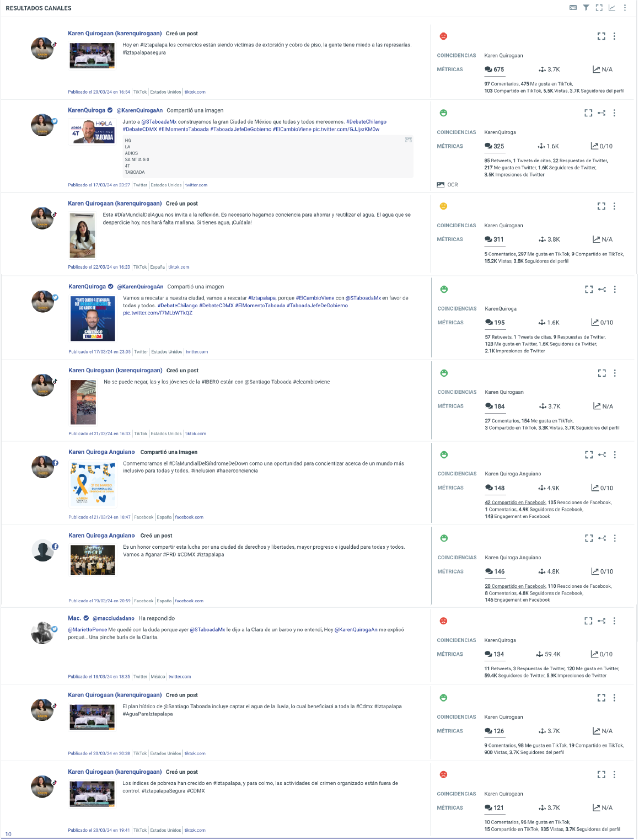Open the chart icon in header toolbar

click(612, 8)
